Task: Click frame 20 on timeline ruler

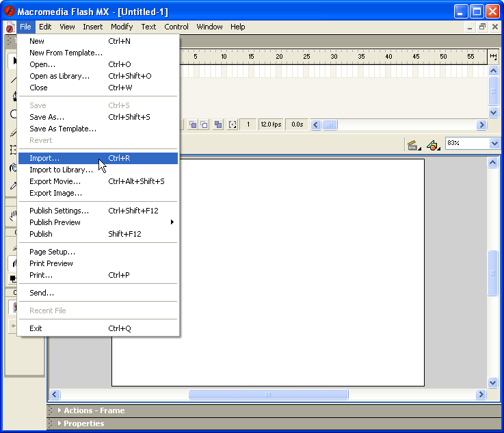Action: click(x=279, y=57)
